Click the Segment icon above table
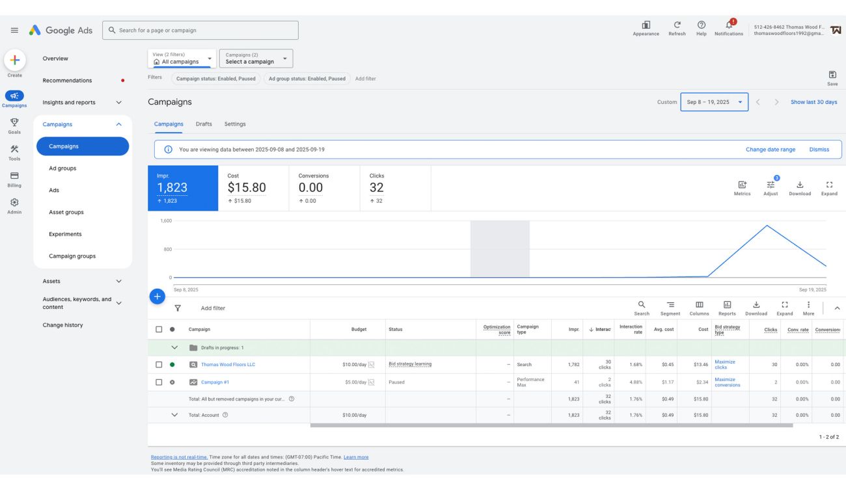The height and width of the screenshot is (504, 846). pyautogui.click(x=670, y=305)
